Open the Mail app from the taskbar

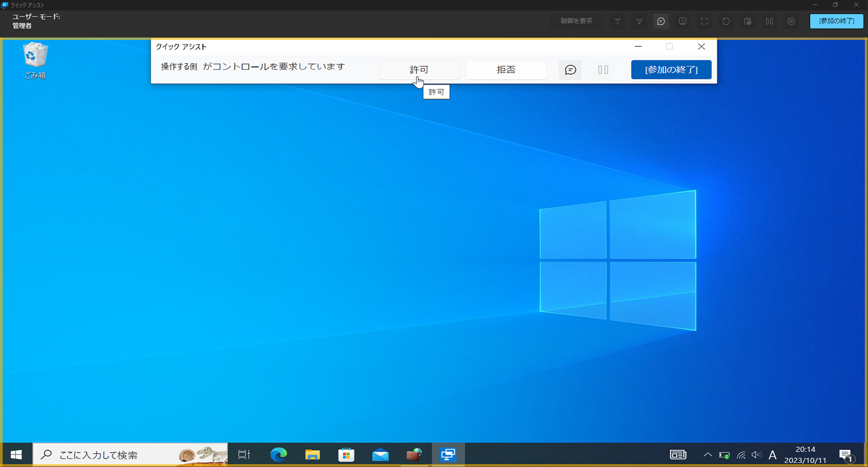pyautogui.click(x=380, y=455)
